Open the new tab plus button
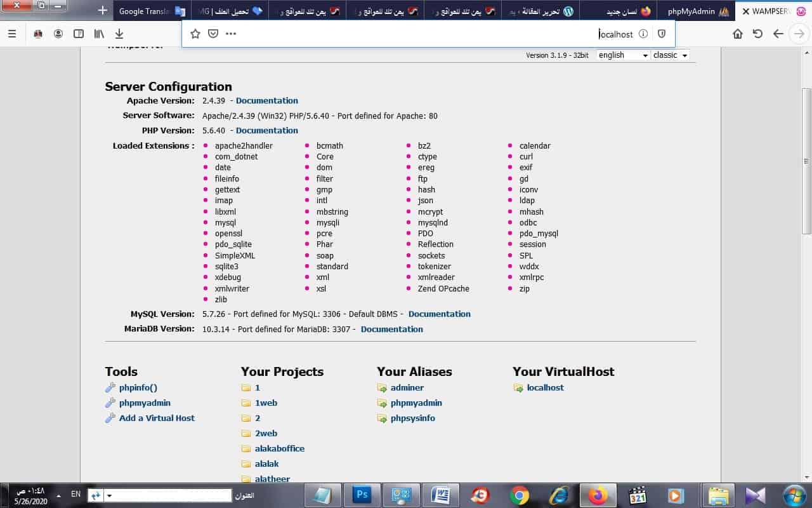The height and width of the screenshot is (508, 812). pos(102,11)
